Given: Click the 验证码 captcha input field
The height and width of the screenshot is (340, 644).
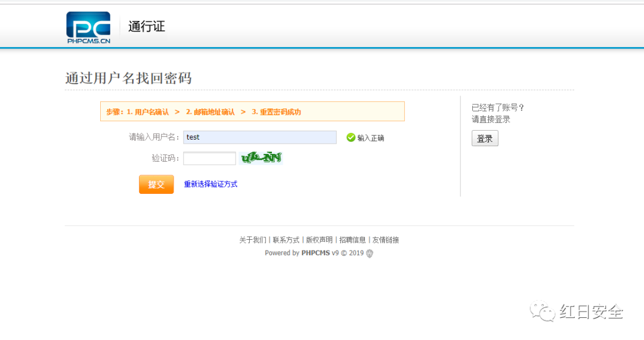Looking at the screenshot, I should click(209, 158).
